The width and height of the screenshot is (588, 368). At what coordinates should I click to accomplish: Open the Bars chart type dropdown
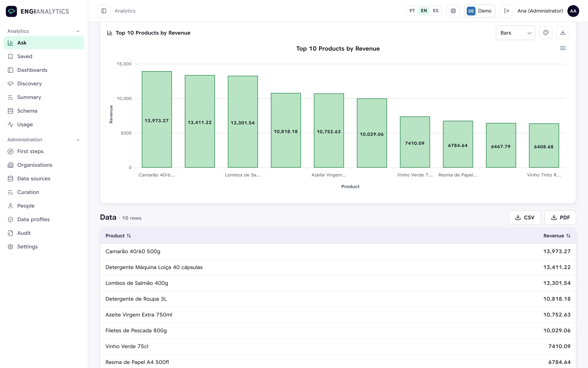[x=515, y=33]
